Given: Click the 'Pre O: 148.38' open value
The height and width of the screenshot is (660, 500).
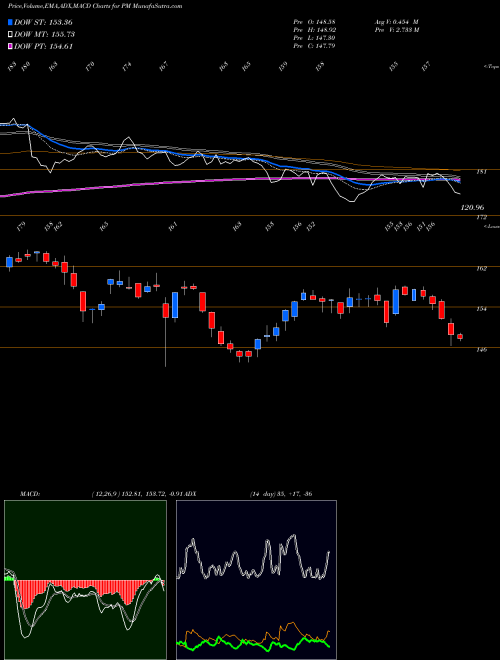Looking at the screenshot, I should pos(314,22).
